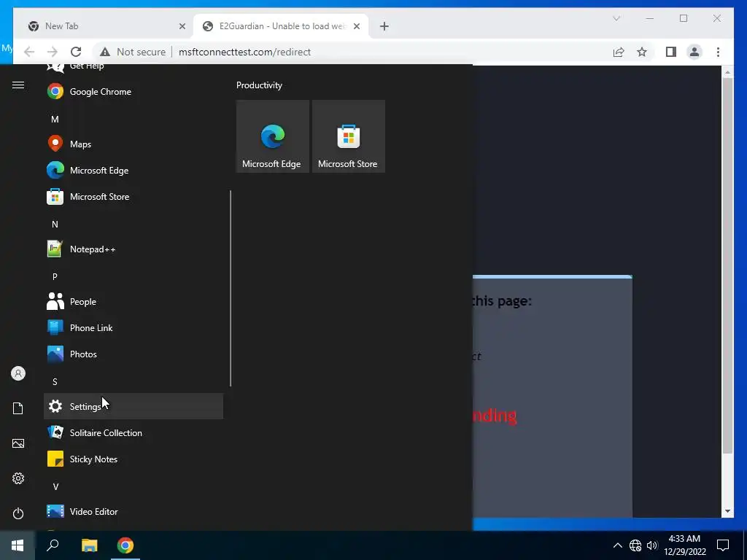The width and height of the screenshot is (747, 560).
Task: Click the Chrome back arrow
Action: click(29, 52)
